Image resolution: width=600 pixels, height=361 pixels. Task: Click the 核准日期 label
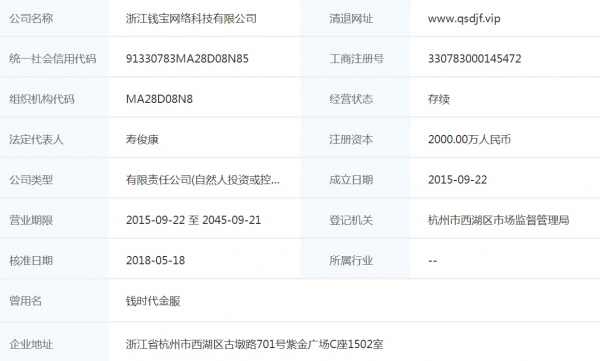(x=31, y=261)
